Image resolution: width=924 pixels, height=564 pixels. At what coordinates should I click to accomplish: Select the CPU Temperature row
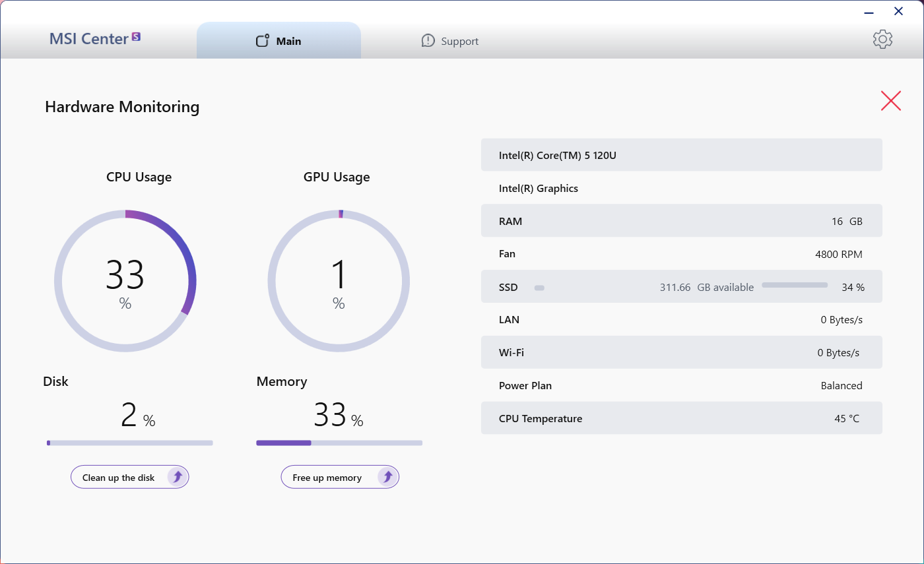tap(681, 418)
